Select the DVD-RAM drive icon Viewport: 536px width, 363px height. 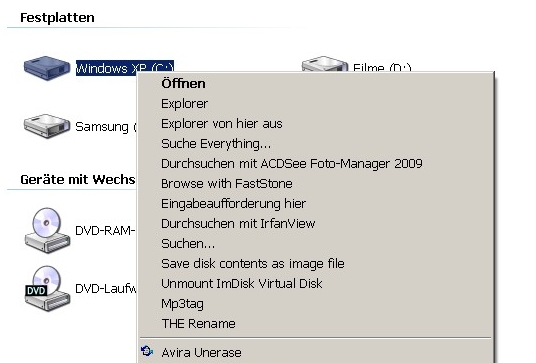click(x=47, y=230)
